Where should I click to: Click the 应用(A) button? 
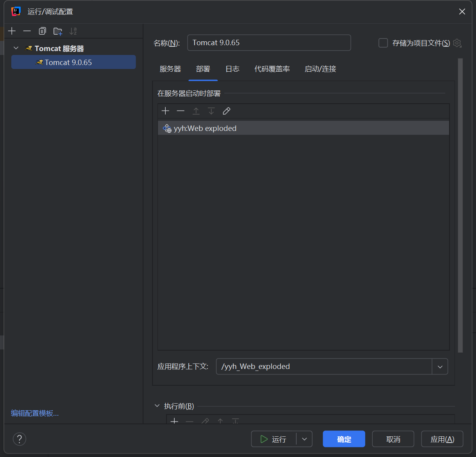click(442, 439)
